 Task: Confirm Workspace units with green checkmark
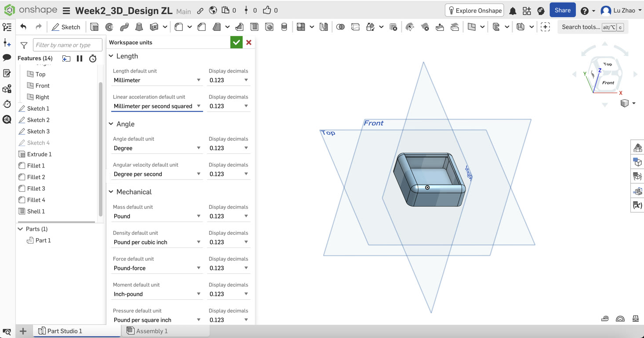click(236, 42)
